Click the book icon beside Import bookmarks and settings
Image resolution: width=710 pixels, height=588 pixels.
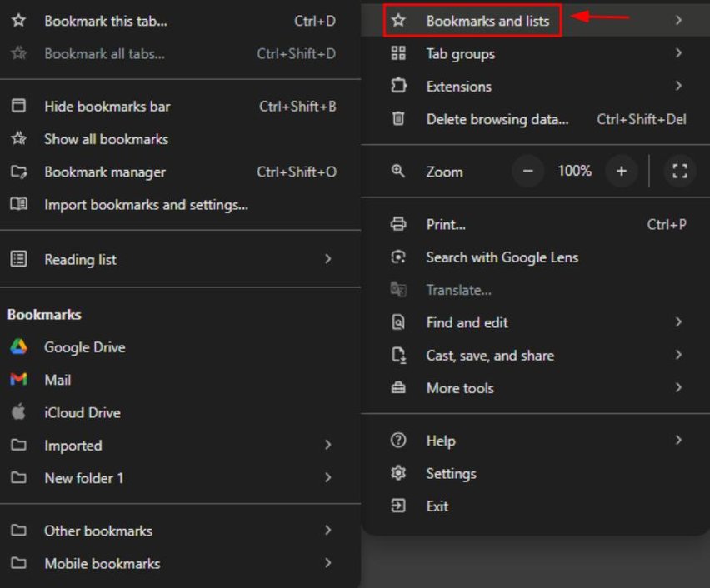coord(18,204)
